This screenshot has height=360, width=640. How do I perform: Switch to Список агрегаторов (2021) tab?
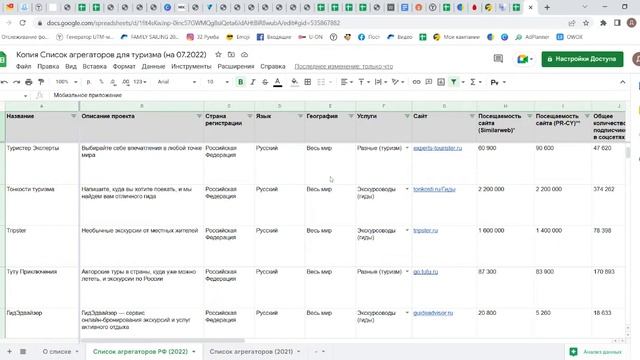[254, 351]
